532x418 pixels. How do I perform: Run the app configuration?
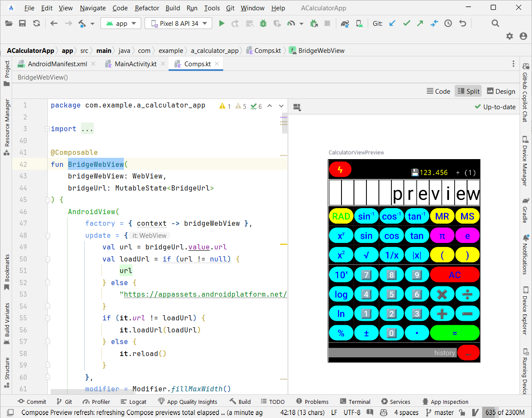coord(221,23)
